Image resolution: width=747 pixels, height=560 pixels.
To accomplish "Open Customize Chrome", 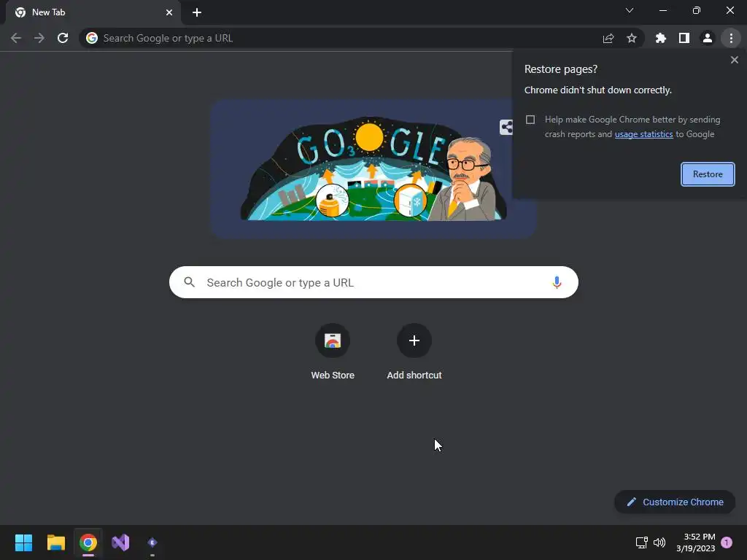I will pyautogui.click(x=675, y=502).
